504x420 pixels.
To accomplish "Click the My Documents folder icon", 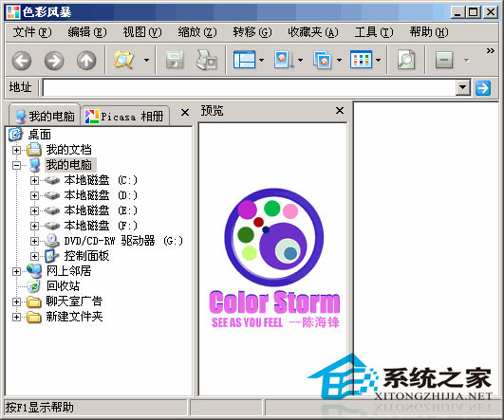I will pos(34,149).
